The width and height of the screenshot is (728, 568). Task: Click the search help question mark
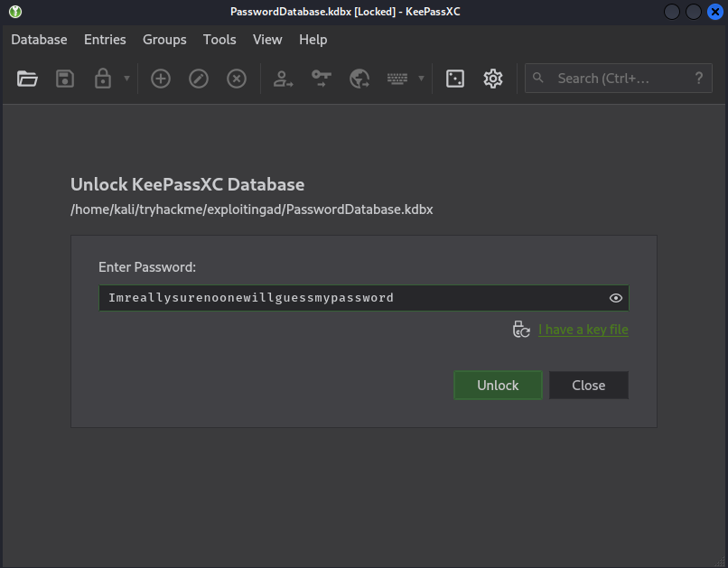(699, 79)
